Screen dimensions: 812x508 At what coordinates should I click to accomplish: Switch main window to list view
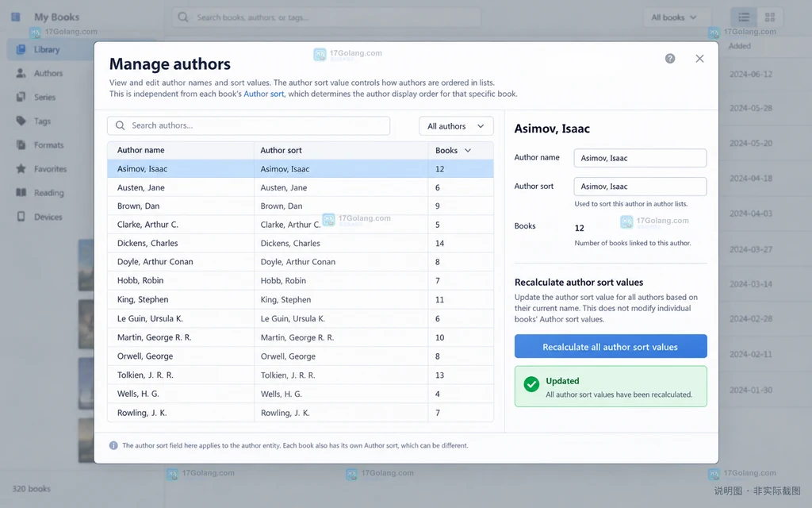pos(744,17)
